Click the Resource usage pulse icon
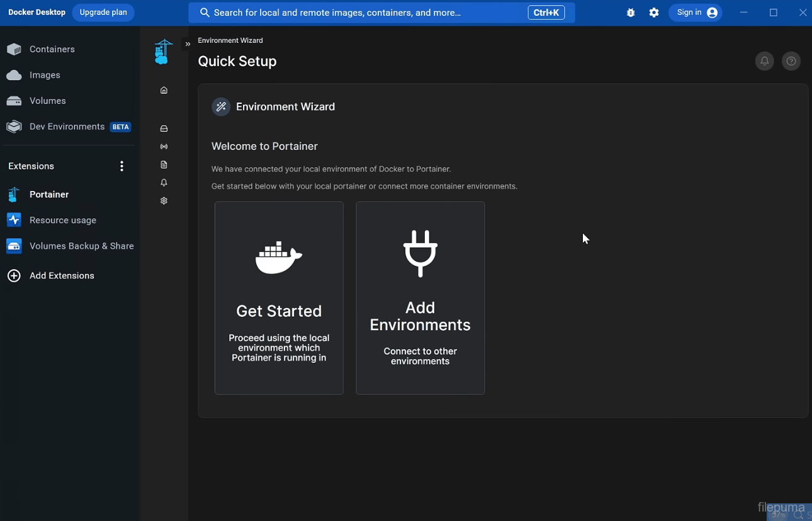 14,220
